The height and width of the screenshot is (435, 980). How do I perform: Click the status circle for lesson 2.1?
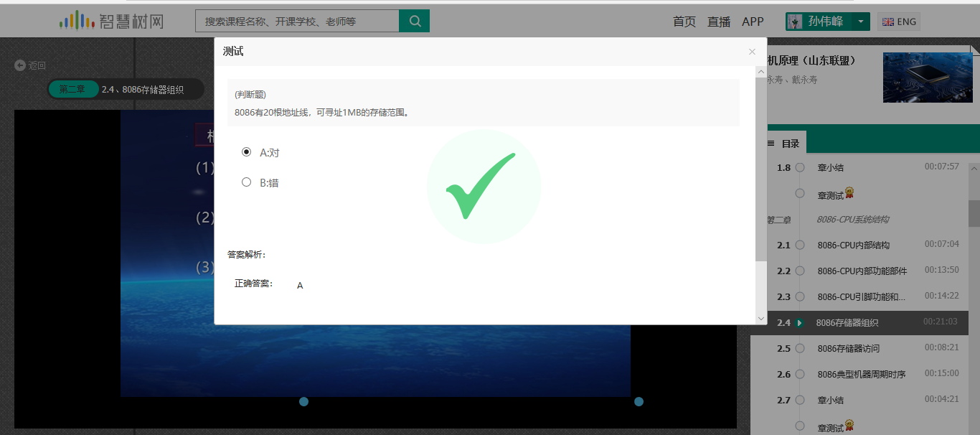pyautogui.click(x=799, y=245)
